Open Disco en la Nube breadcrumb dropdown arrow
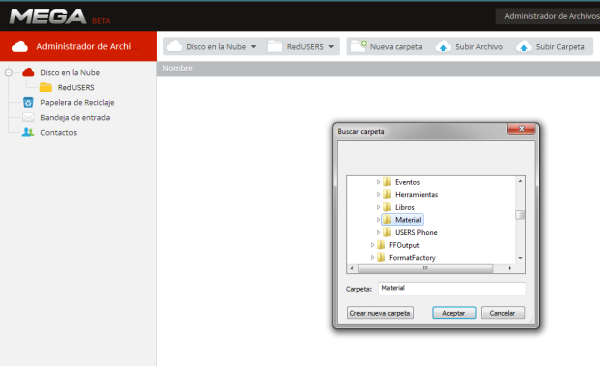The height and width of the screenshot is (366, 600). (253, 47)
